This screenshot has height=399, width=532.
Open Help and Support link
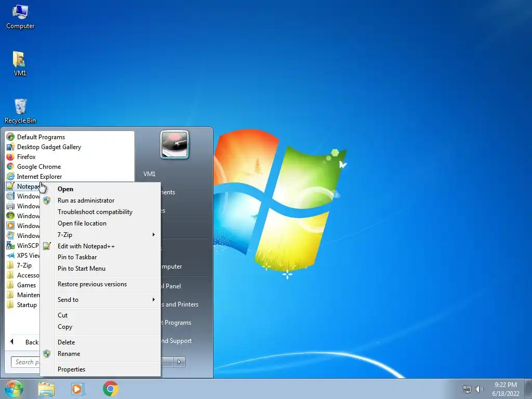[x=177, y=341]
